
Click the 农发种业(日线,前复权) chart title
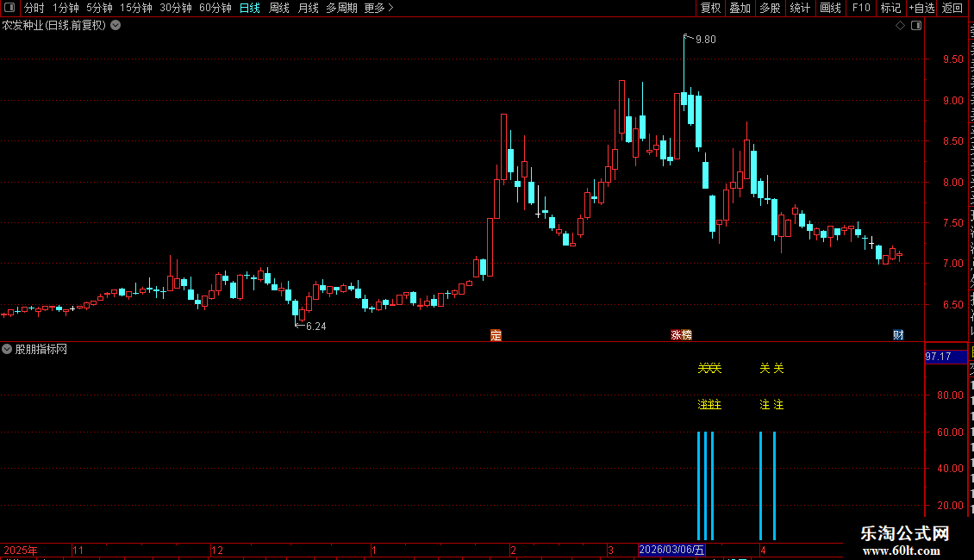coord(54,26)
